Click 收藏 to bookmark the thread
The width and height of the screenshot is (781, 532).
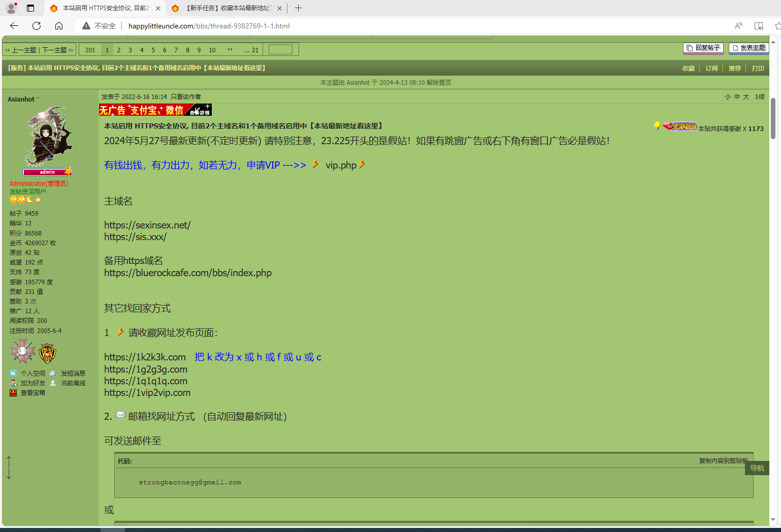pyautogui.click(x=688, y=68)
